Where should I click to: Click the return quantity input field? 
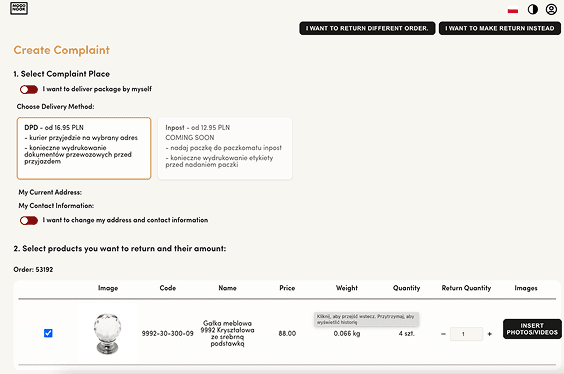[x=466, y=334]
